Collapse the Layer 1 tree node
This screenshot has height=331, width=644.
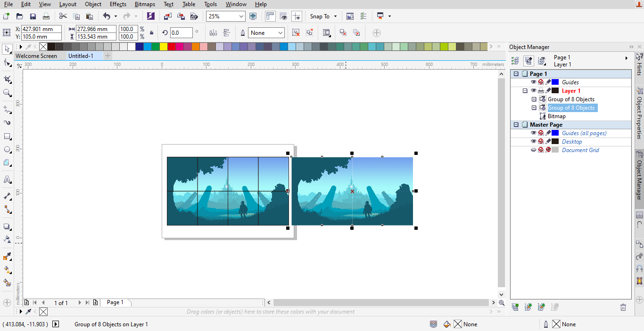pyautogui.click(x=525, y=91)
